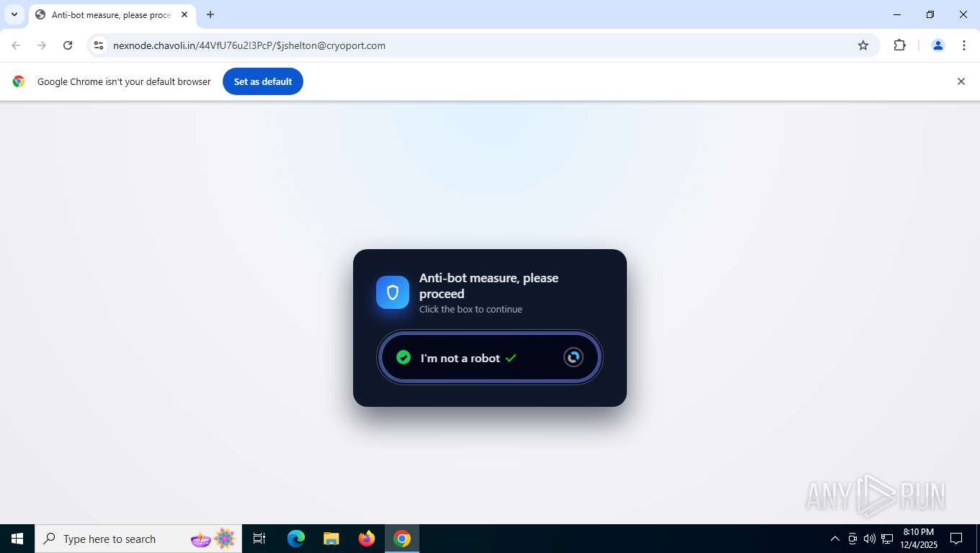Close the Chrome window
Image resolution: width=980 pixels, height=553 pixels.
[963, 14]
